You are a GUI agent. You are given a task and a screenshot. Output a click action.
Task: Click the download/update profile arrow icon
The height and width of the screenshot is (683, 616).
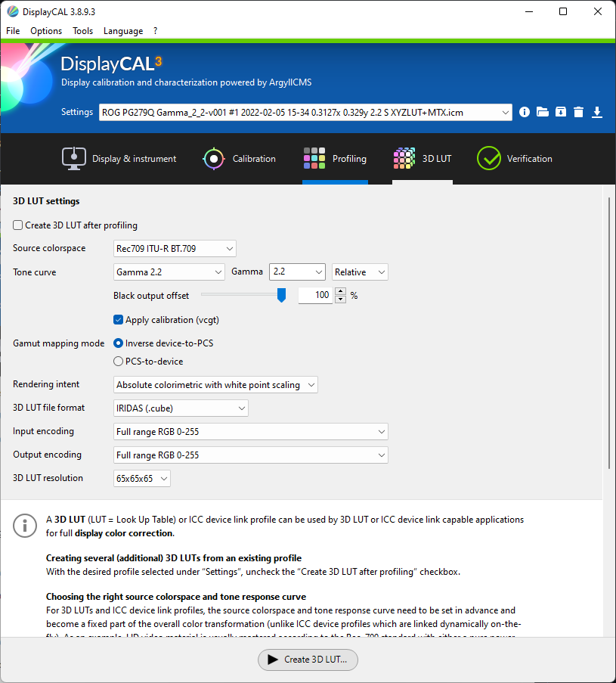pyautogui.click(x=597, y=113)
